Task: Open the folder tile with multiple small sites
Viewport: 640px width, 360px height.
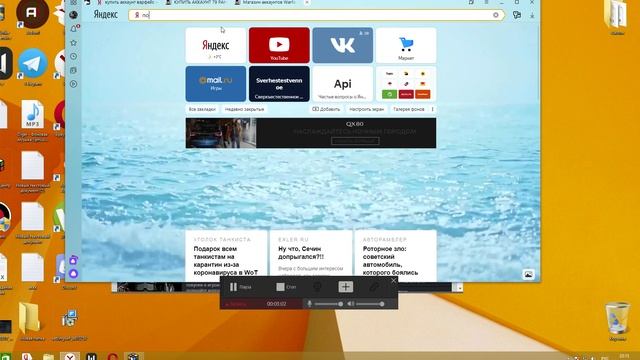Action: pyautogui.click(x=406, y=84)
